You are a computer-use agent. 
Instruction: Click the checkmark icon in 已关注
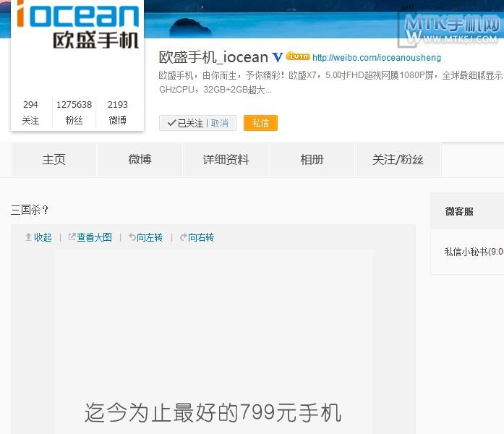[x=171, y=123]
